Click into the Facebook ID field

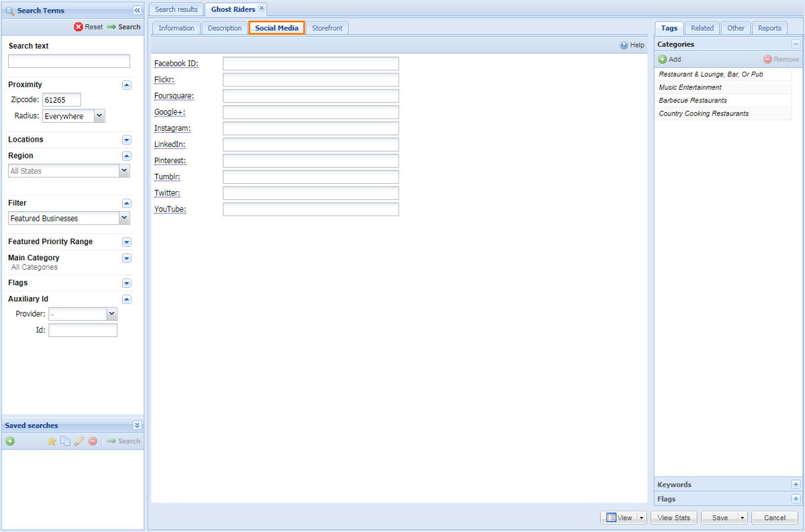point(311,64)
